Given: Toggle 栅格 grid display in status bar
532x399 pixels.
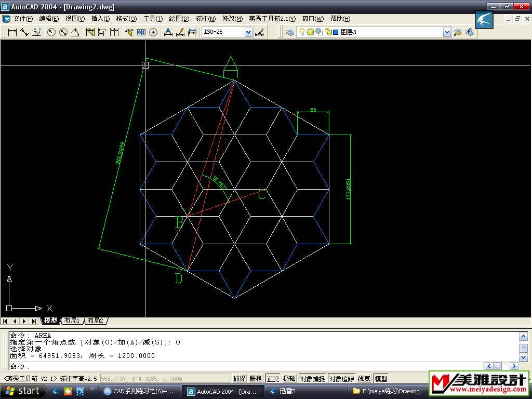Looking at the screenshot, I should click(256, 379).
